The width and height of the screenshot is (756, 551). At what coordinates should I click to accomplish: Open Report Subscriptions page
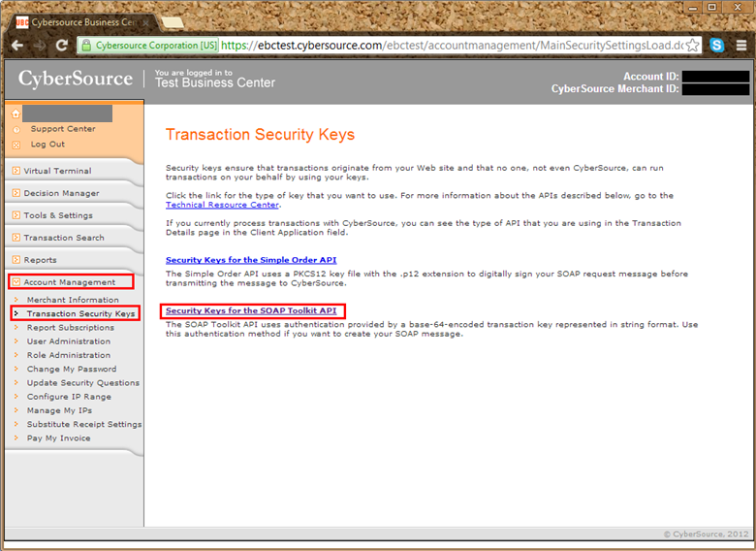point(71,328)
